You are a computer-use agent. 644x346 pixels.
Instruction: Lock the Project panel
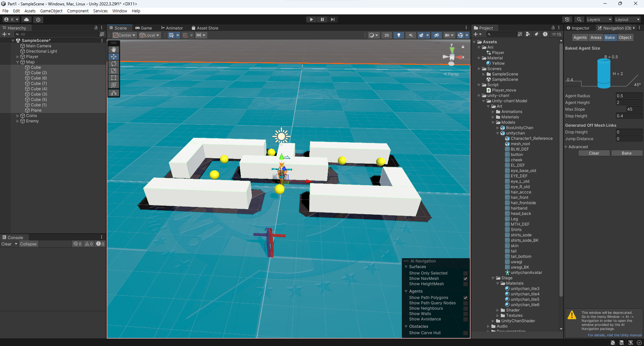coord(553,28)
